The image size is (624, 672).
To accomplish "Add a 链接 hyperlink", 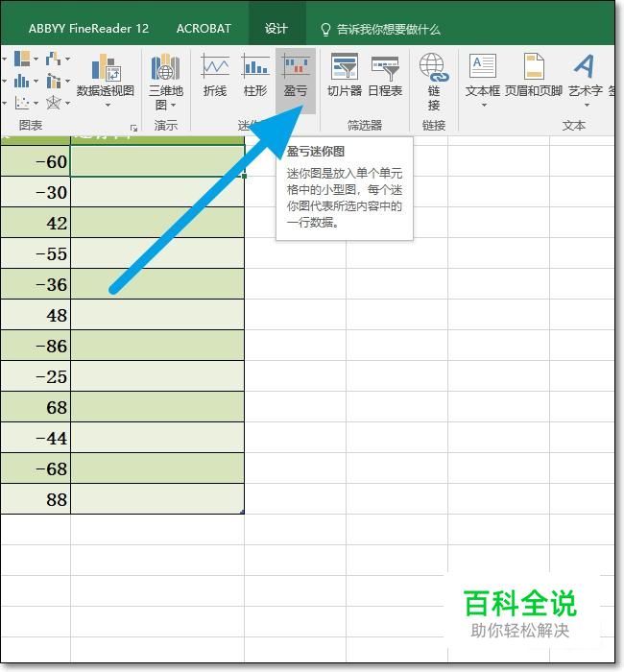I will (x=434, y=82).
